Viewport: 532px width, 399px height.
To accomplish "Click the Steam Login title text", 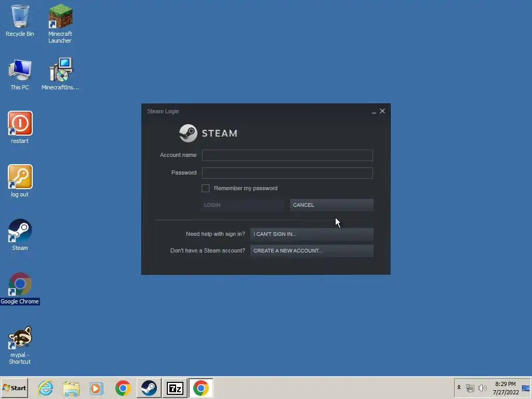I will tap(163, 111).
